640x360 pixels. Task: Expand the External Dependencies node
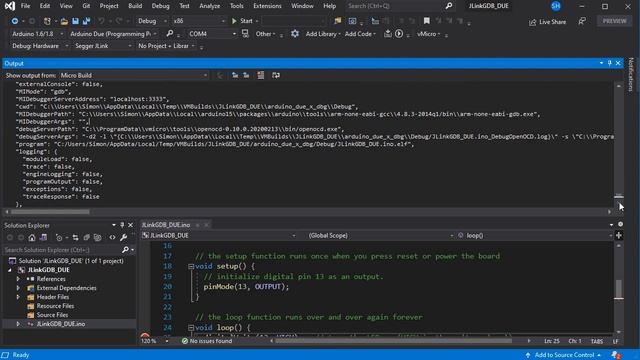18,288
